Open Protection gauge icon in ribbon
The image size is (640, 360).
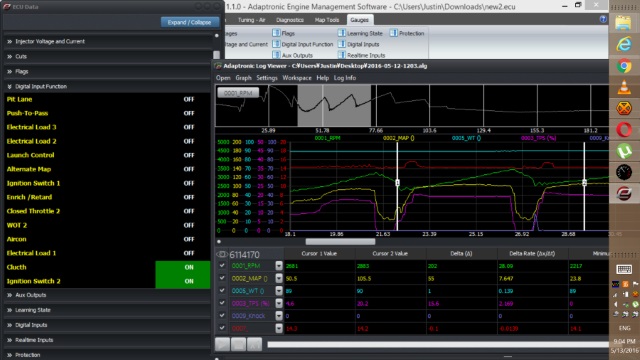(393, 33)
